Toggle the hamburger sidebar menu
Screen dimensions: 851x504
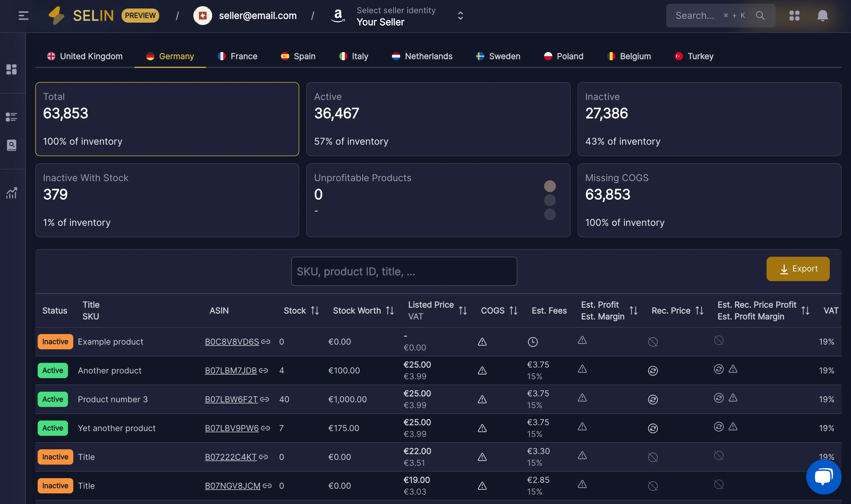(x=24, y=16)
